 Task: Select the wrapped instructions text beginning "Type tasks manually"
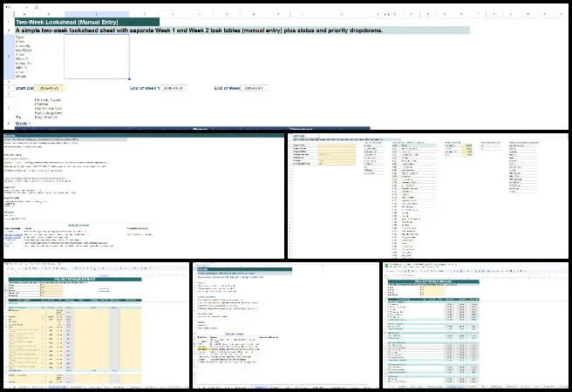click(x=24, y=57)
